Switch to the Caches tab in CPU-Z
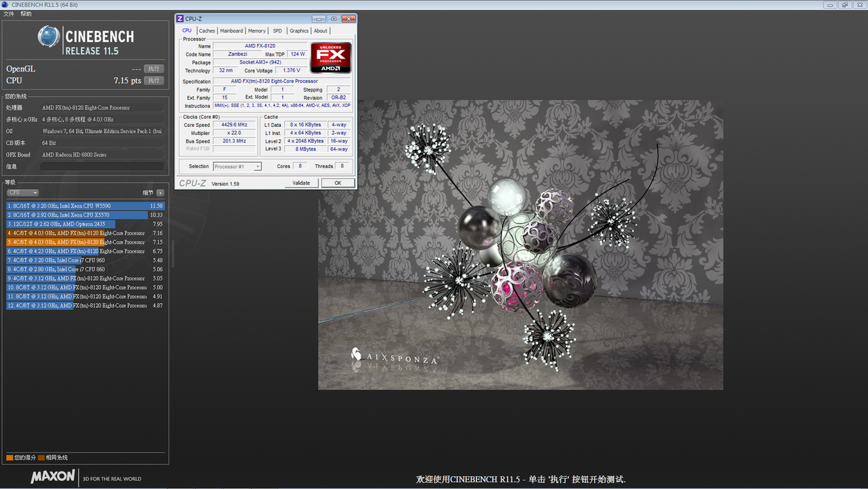 [x=207, y=30]
